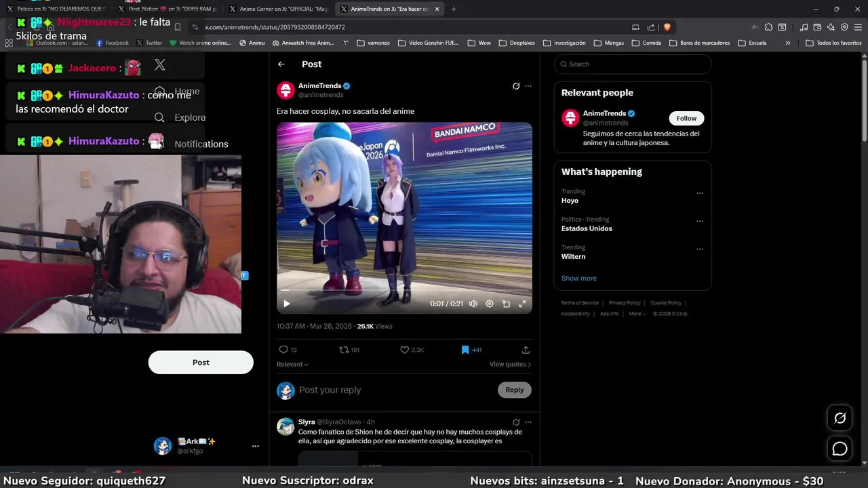Viewport: 868px width, 488px height.
Task: Open more options on AnimeTrends post
Action: (528, 86)
